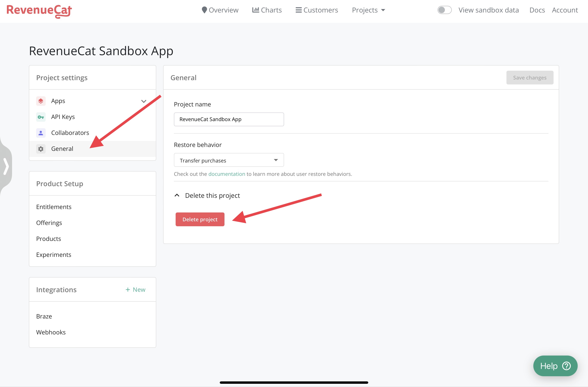This screenshot has height=387, width=588.
Task: Toggle View sandbox data switch
Action: 444,10
